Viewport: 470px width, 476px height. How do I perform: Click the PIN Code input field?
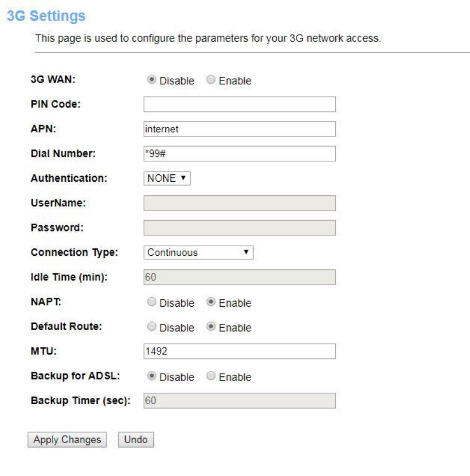tap(240, 105)
